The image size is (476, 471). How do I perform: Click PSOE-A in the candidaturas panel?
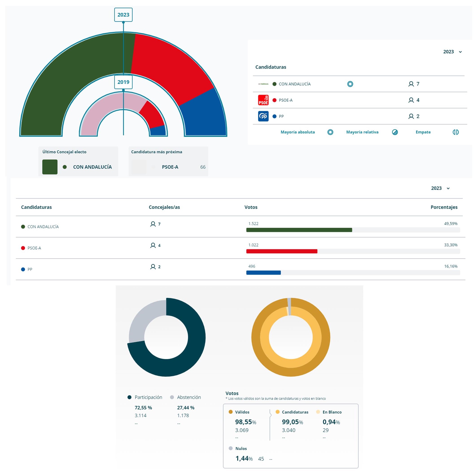[x=286, y=100]
